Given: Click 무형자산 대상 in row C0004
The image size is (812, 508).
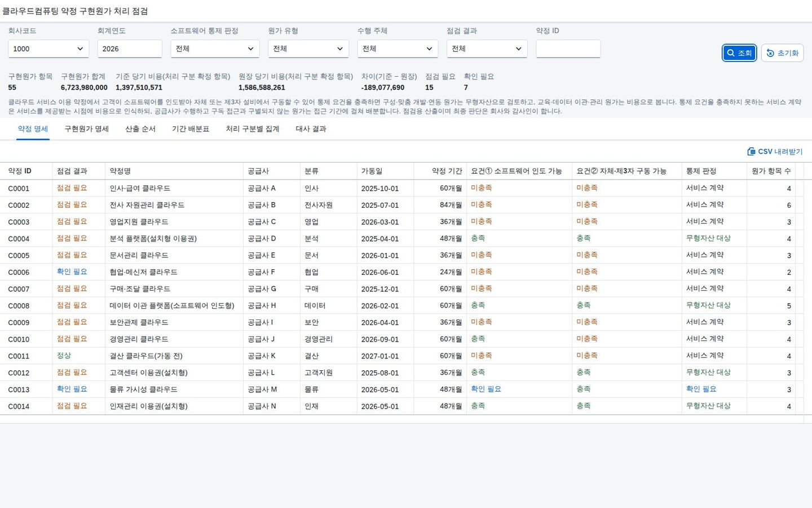Looking at the screenshot, I should [708, 238].
